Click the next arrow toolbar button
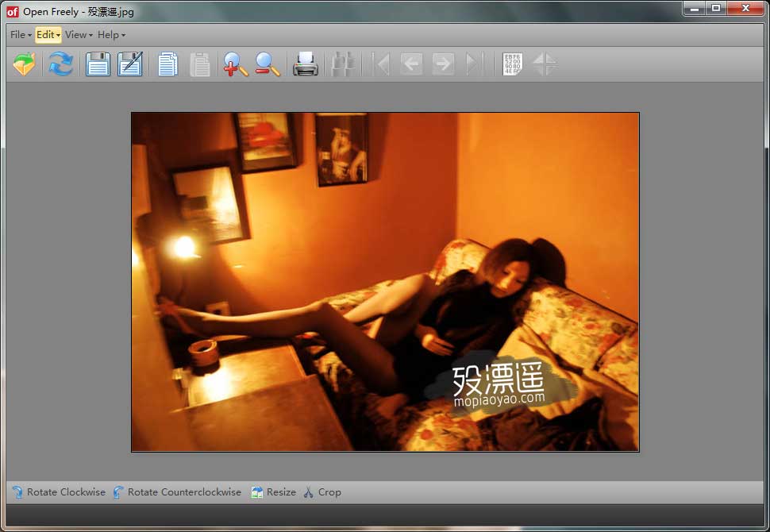 coord(443,64)
